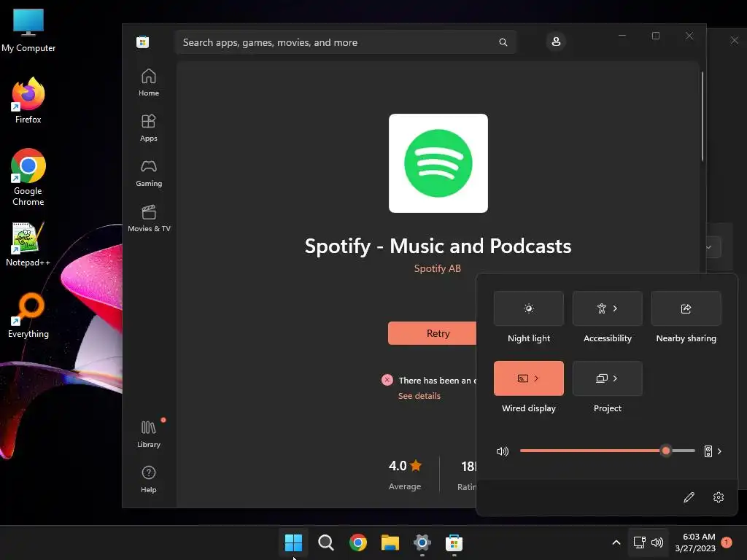Open the user account profile icon
747x560 pixels.
556,42
